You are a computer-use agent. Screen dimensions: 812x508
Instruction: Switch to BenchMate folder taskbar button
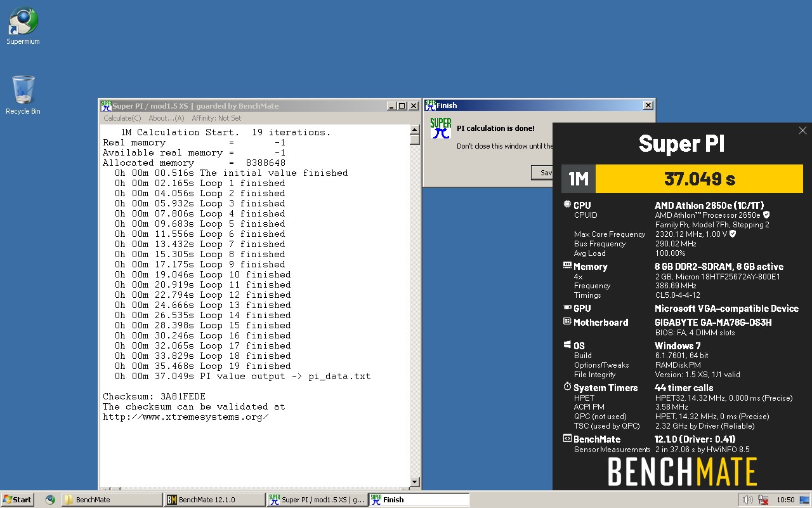[112, 500]
